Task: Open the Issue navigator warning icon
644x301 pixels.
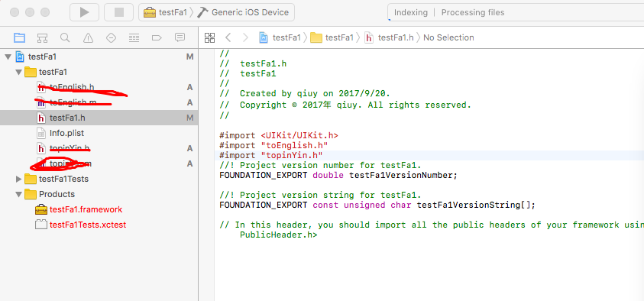Action: point(88,37)
